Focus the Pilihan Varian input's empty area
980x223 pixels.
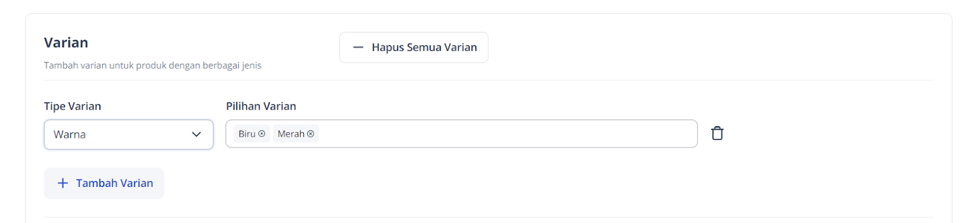point(507,134)
